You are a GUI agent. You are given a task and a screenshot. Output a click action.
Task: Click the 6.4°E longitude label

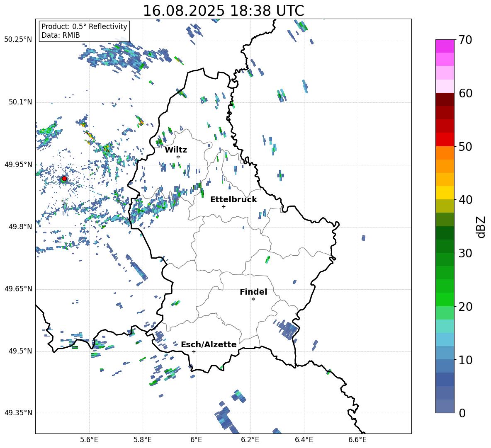coord(304,440)
